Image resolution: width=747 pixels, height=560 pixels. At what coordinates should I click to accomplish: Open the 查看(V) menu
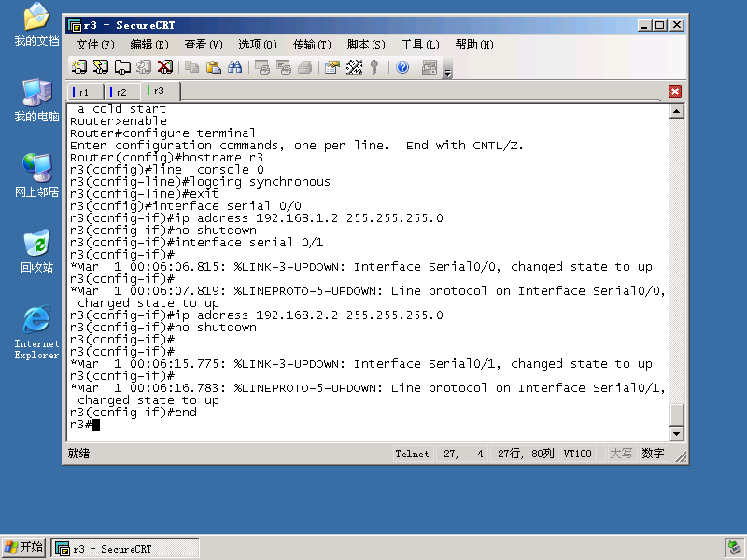tap(204, 45)
